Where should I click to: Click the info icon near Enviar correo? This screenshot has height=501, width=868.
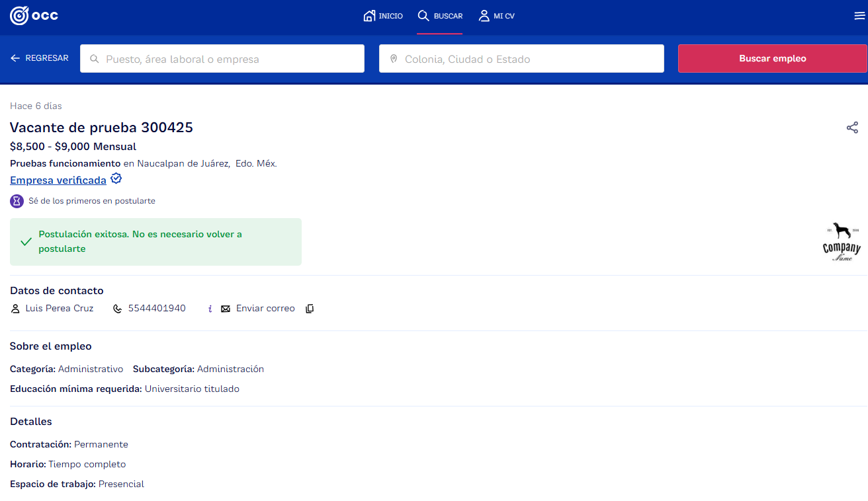[210, 309]
